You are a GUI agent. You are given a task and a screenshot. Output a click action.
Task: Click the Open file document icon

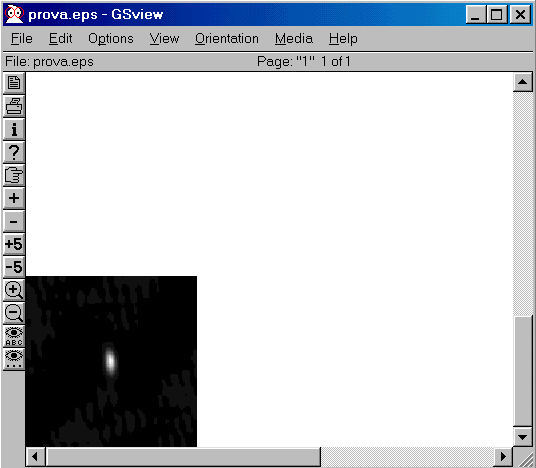click(14, 83)
